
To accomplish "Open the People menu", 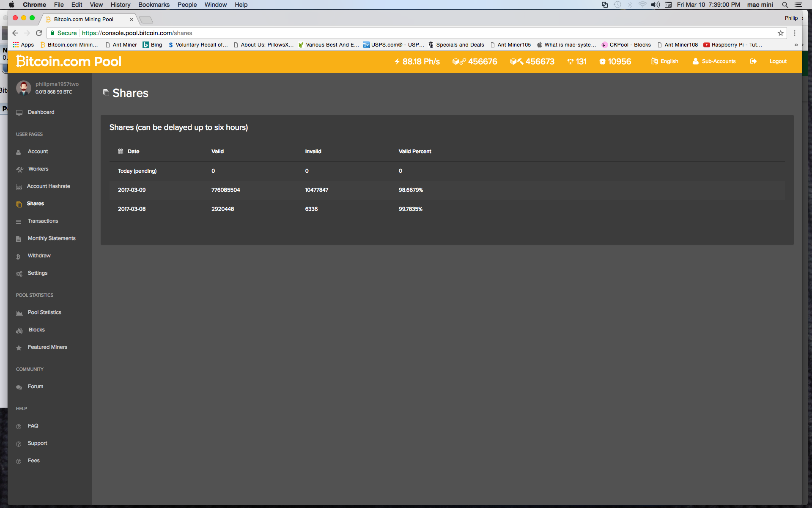I will coord(187,5).
